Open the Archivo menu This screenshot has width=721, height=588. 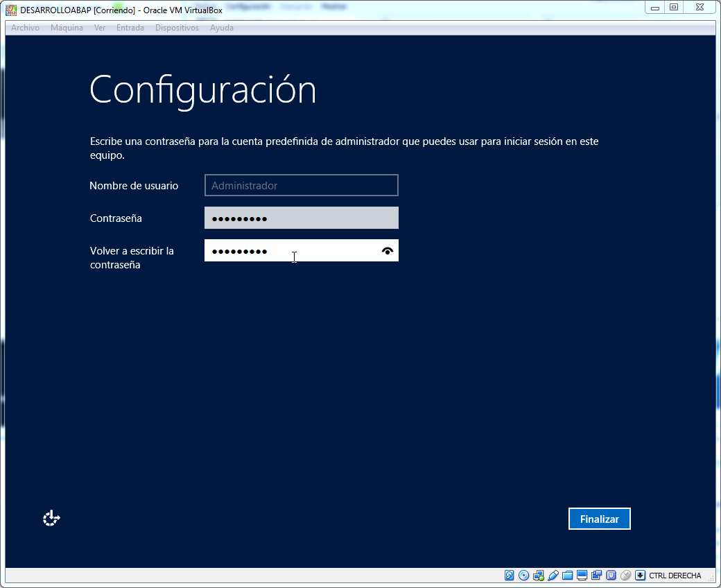pos(25,28)
